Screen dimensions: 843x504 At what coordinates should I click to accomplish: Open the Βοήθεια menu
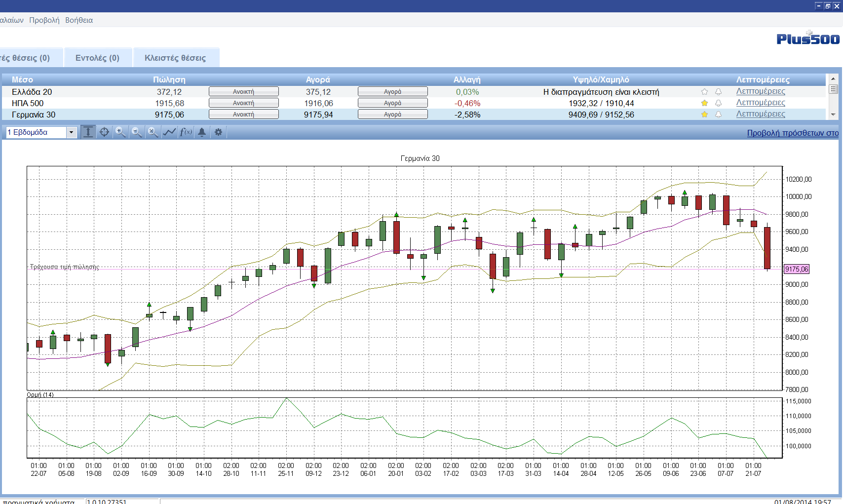[x=79, y=20]
